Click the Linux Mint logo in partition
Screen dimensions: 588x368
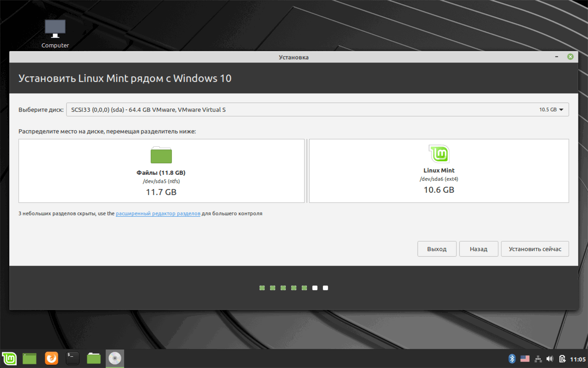point(439,154)
